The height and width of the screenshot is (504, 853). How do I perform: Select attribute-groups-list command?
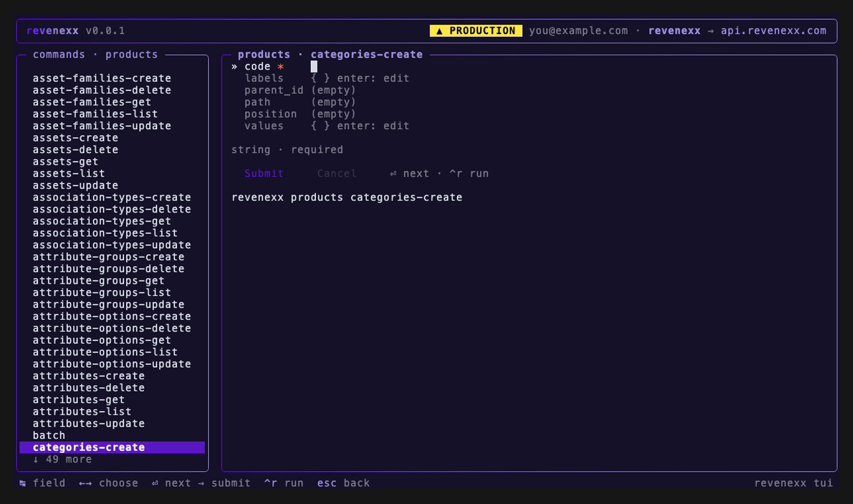pyautogui.click(x=102, y=292)
